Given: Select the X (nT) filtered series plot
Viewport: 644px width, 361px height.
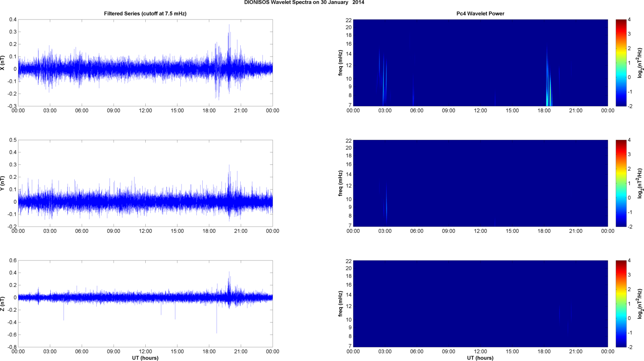Looking at the screenshot, I should 145,63.
